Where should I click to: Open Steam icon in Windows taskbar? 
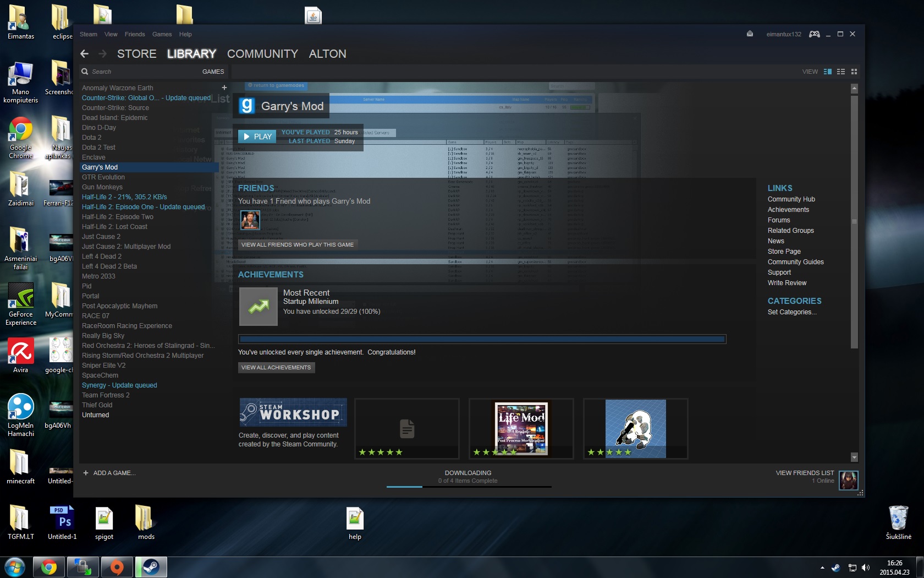tap(151, 567)
